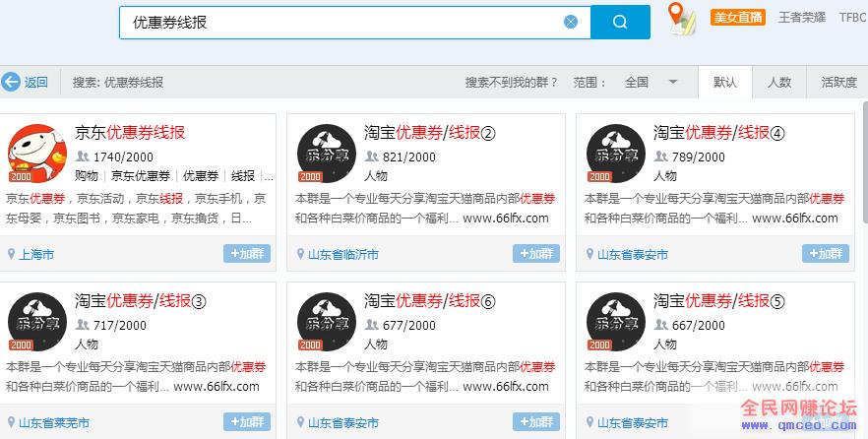Switch to the 默认 sort tab
This screenshot has height=439, width=868.
point(724,82)
